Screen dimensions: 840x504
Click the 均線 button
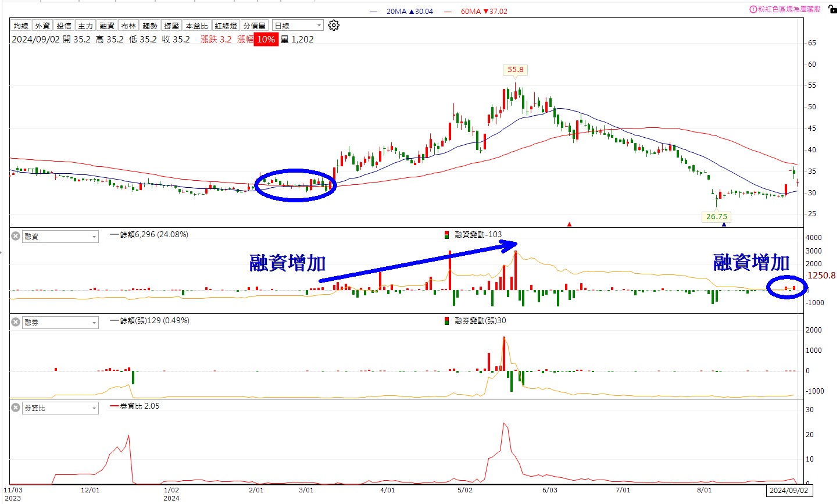coord(20,25)
